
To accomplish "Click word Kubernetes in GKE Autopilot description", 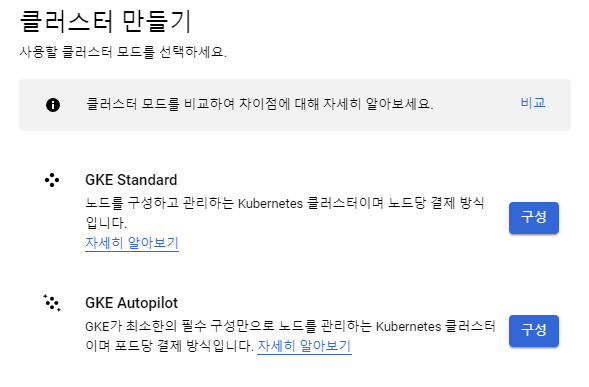I will pyautogui.click(x=409, y=327).
